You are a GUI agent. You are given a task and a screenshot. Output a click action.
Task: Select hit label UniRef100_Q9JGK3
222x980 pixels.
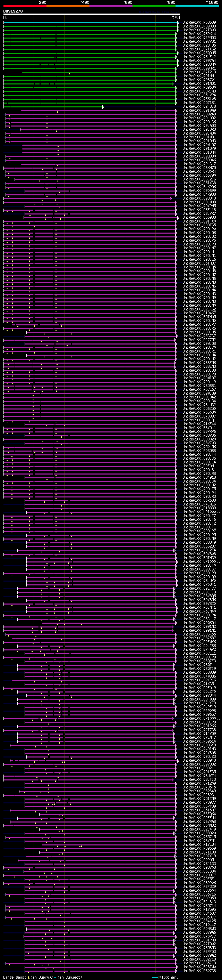pyautogui.click(x=199, y=129)
